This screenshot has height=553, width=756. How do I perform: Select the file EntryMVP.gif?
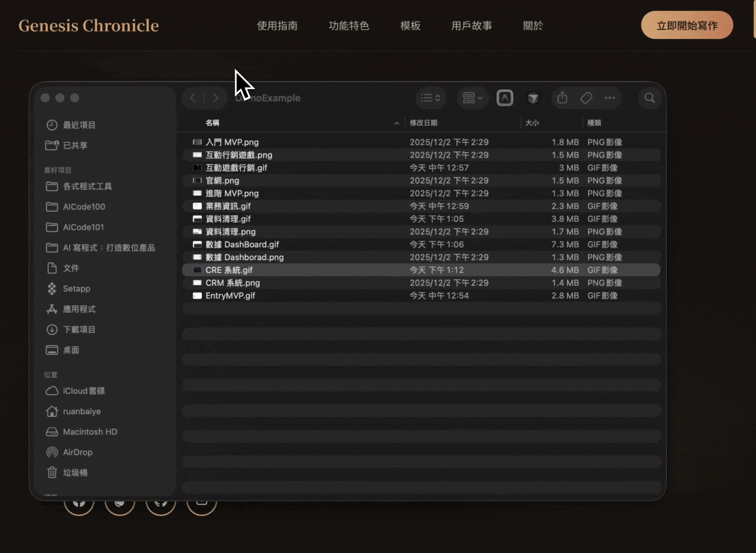230,295
